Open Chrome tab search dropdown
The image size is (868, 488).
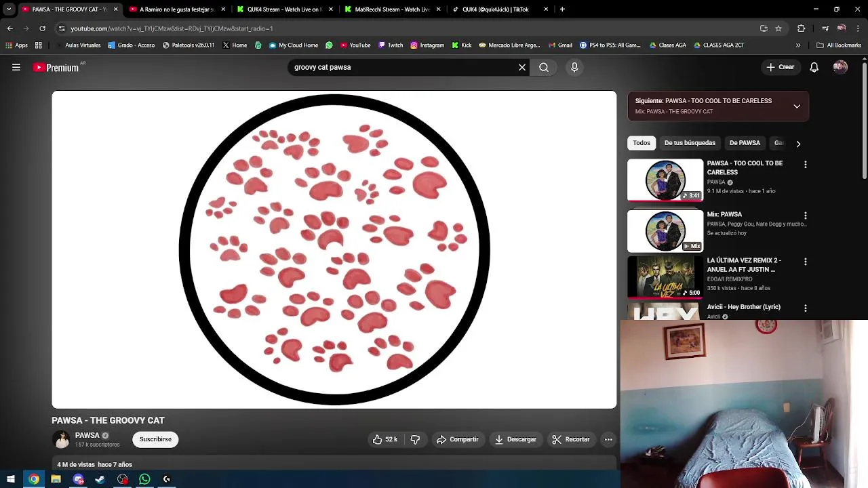tap(9, 9)
